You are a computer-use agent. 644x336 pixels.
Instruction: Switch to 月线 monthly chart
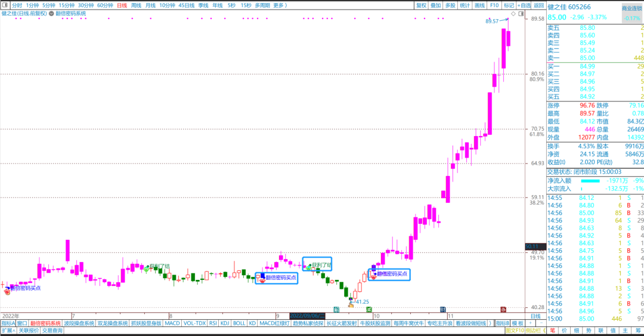click(x=150, y=5)
